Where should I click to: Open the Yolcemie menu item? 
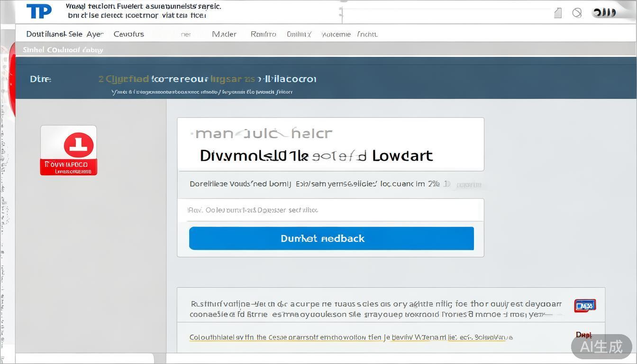[x=336, y=34]
